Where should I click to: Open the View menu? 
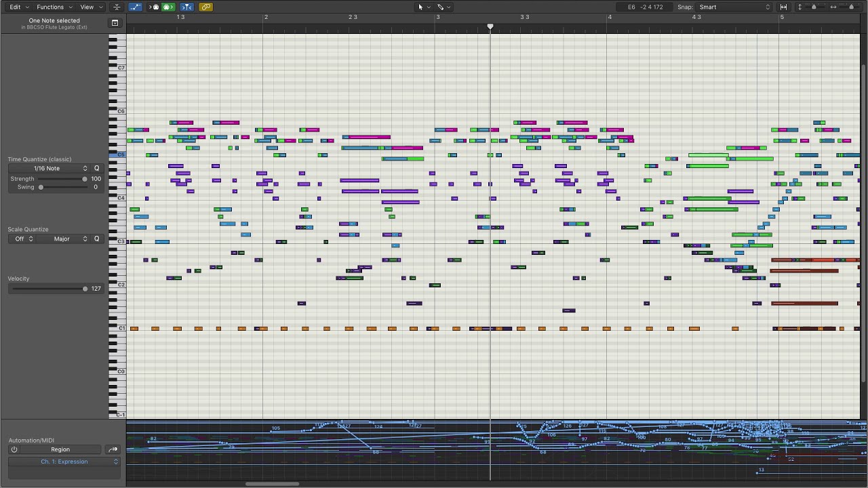click(x=92, y=7)
